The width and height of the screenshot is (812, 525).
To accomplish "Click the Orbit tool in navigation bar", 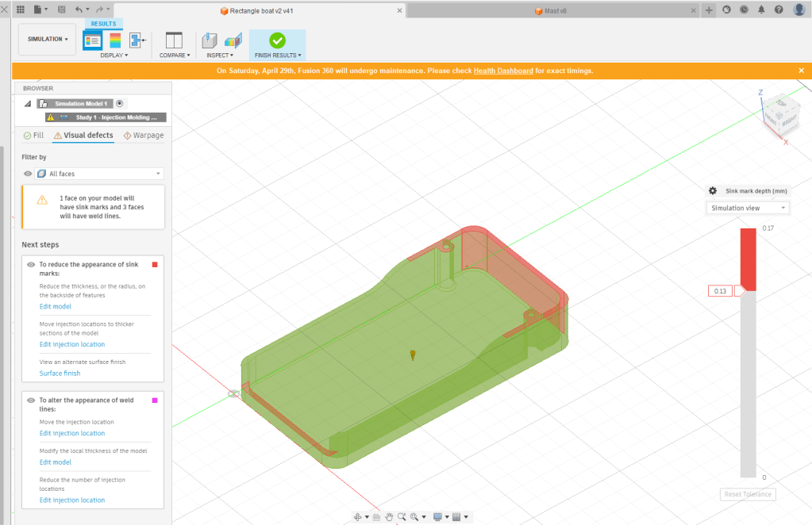I will 358,517.
